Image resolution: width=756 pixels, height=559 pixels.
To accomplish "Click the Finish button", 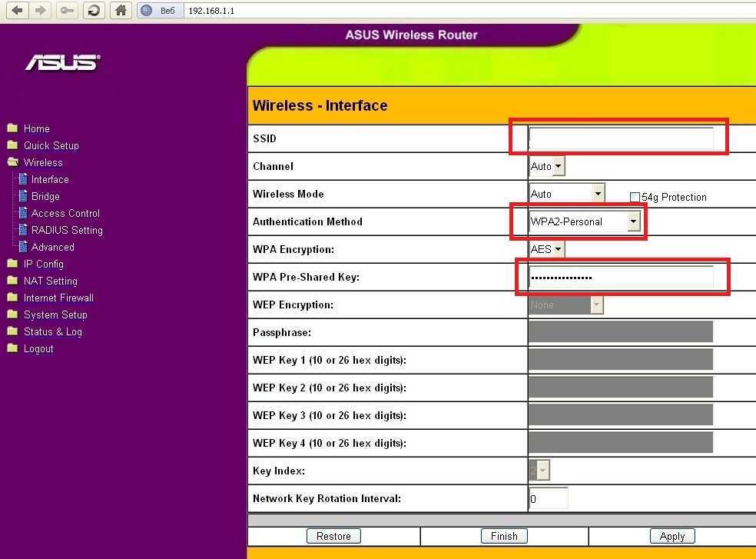I will pos(504,536).
